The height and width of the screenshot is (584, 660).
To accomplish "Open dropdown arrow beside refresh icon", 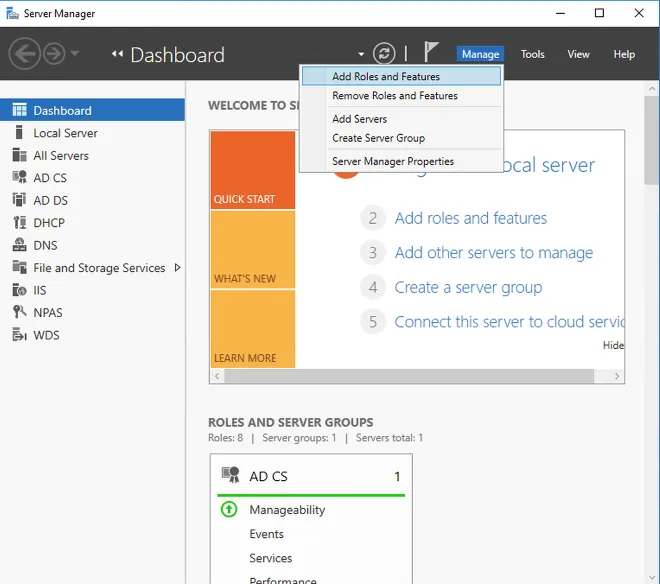I will click(361, 54).
